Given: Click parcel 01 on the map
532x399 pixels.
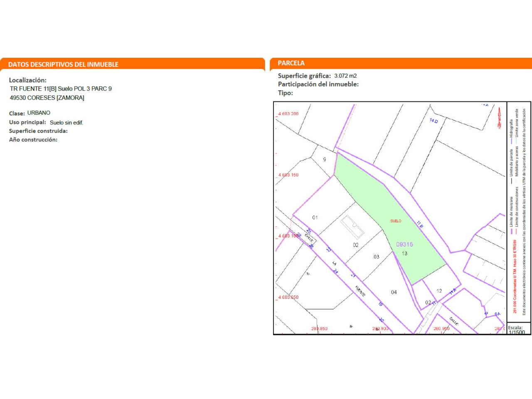Looking at the screenshot, I should pos(315,217).
